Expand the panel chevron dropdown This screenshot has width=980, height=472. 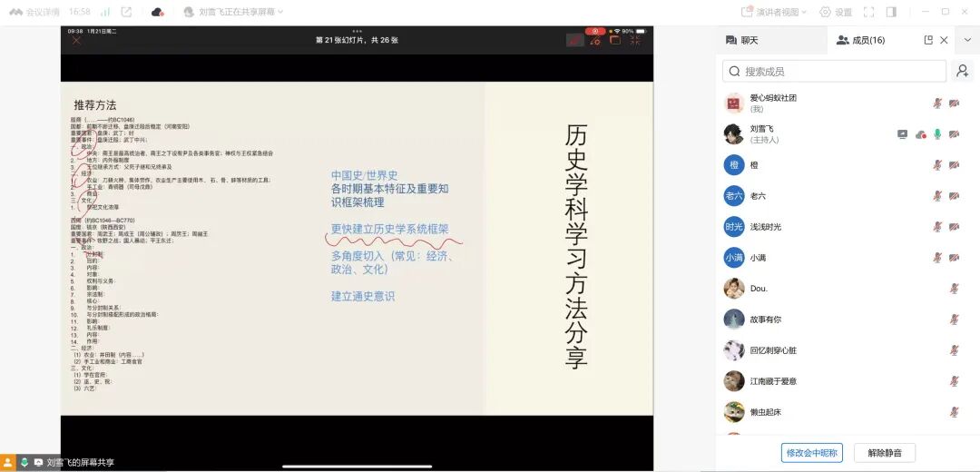click(967, 40)
